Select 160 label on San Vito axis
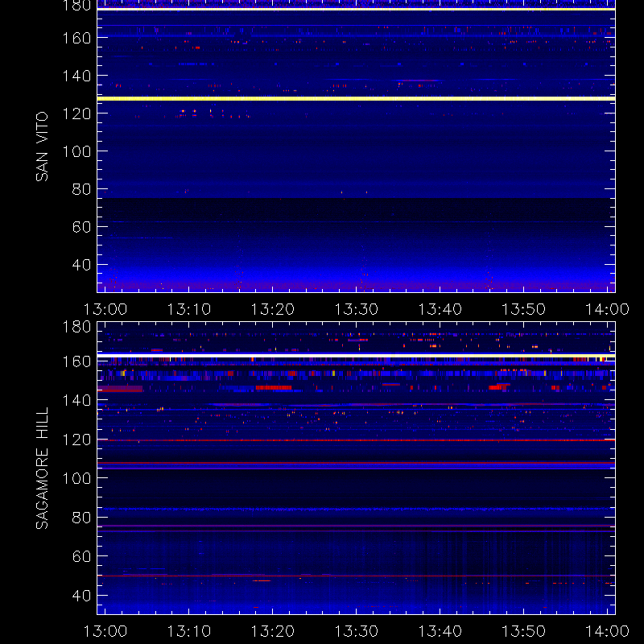644x644 pixels. pyautogui.click(x=76, y=38)
